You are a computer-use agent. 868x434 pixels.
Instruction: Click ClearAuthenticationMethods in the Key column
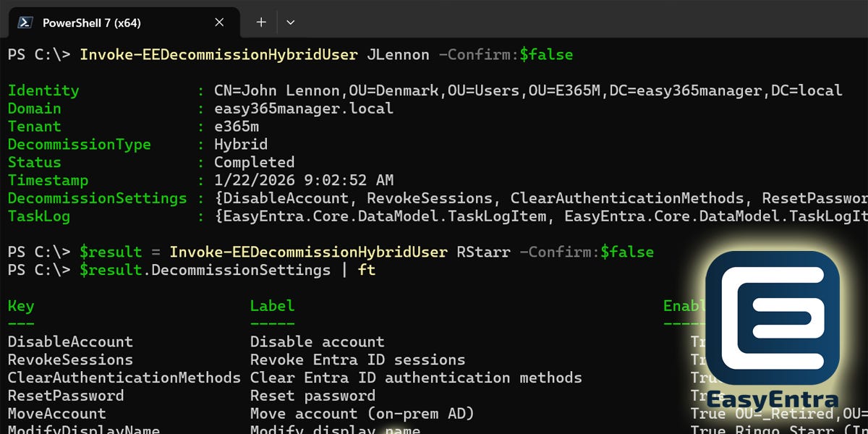[124, 378]
